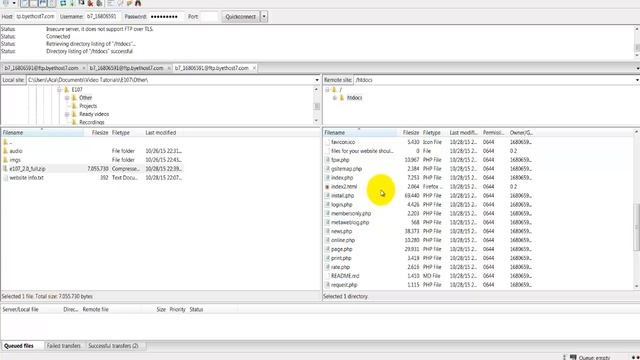The height and width of the screenshot is (360, 640).
Task: Toggle the transfer queue display
Action: pyautogui.click(x=51, y=3)
